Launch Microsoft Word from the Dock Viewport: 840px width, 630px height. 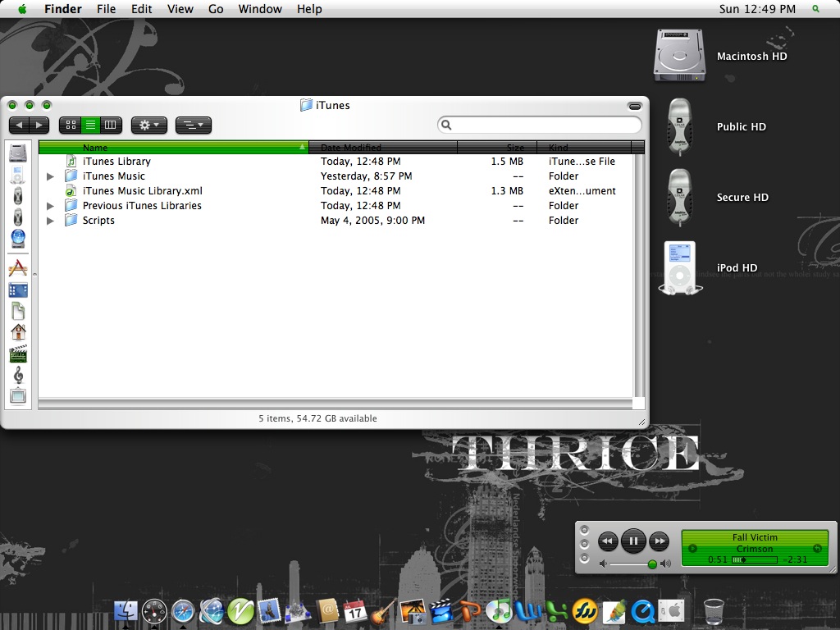point(527,612)
